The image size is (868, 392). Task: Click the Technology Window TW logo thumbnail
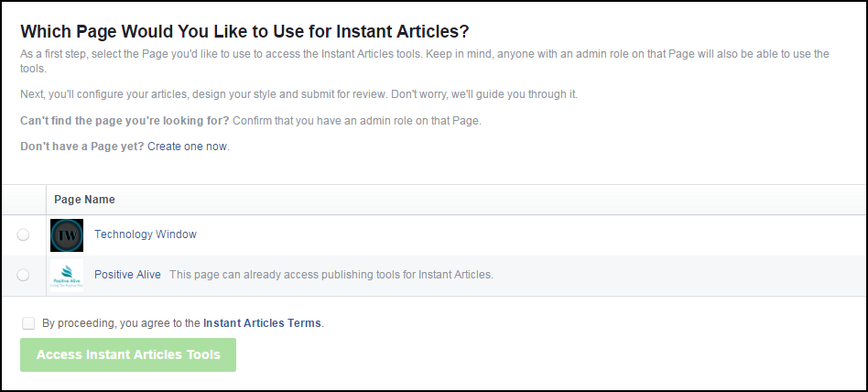[67, 235]
